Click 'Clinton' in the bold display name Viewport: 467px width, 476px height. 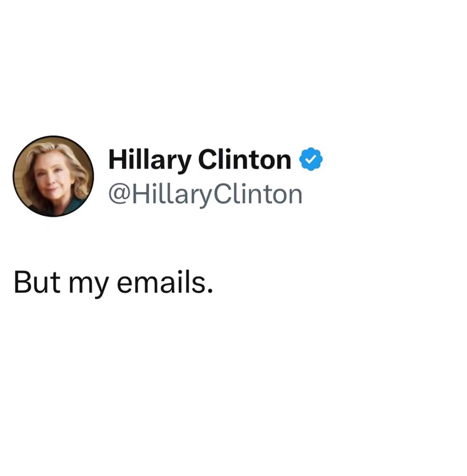pos(245,159)
